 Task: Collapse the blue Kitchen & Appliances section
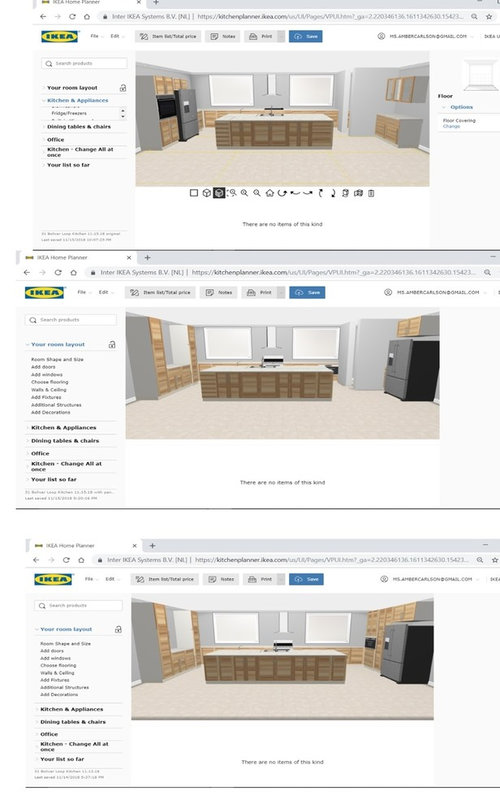tap(77, 100)
